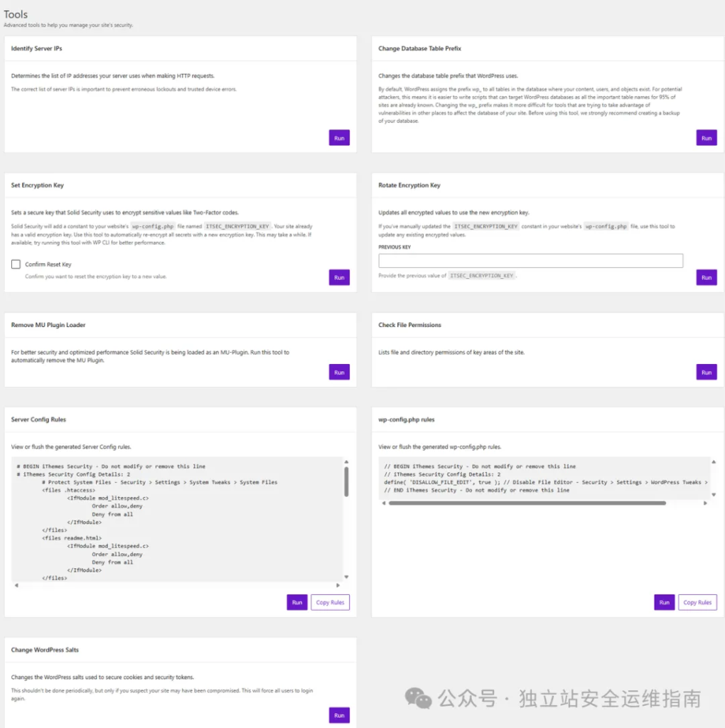The height and width of the screenshot is (728, 725).
Task: Click the Rotate Encryption Key title
Action: [x=409, y=185]
